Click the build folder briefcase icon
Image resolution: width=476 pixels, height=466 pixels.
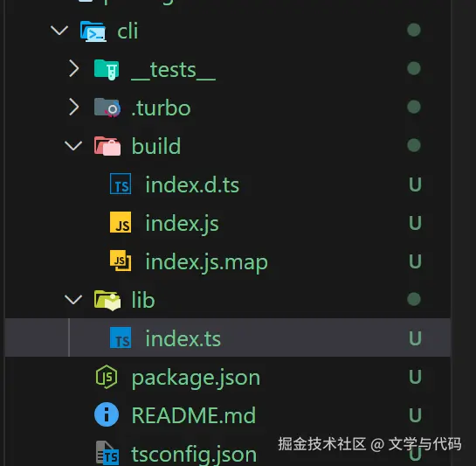coord(107,146)
